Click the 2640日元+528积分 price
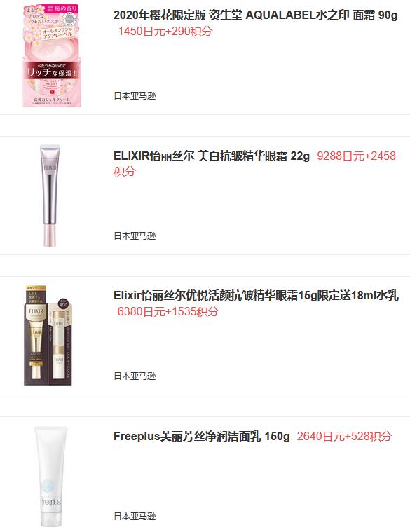This screenshot has height=532, width=410. (345, 436)
